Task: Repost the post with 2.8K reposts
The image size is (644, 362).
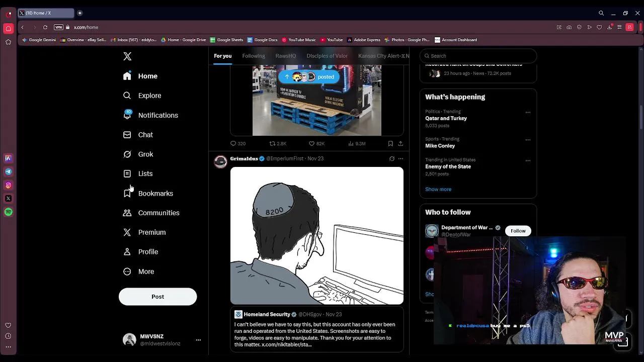Action: (x=278, y=143)
